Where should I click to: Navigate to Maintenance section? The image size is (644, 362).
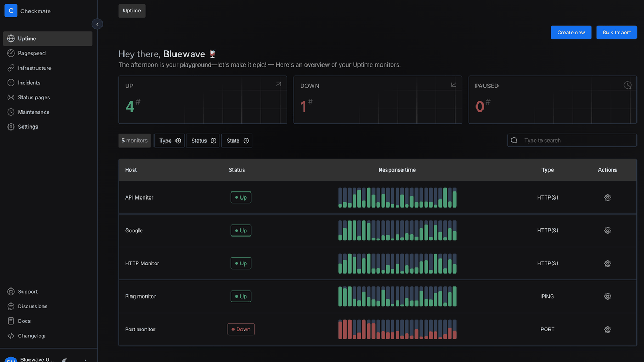33,112
